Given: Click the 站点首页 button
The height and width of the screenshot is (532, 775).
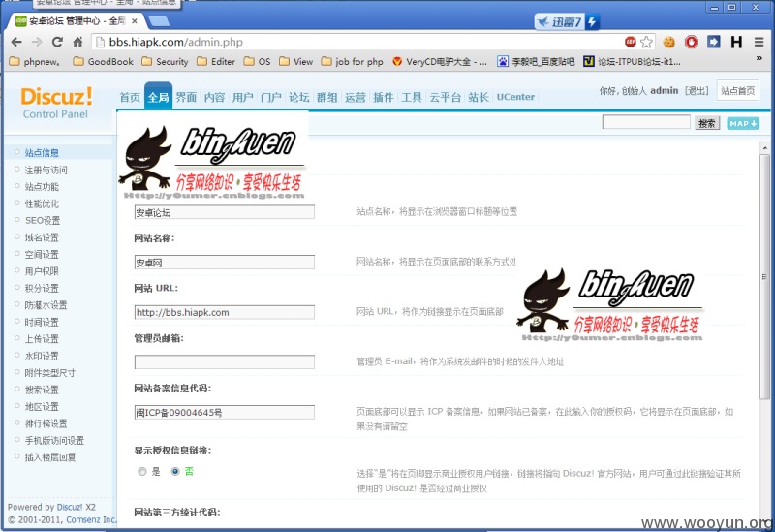Looking at the screenshot, I should click(738, 90).
